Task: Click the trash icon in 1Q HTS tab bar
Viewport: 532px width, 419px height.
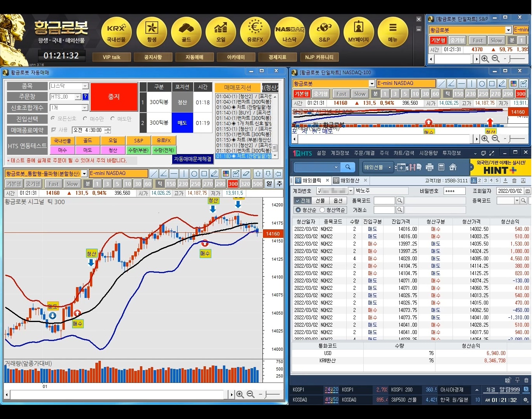Action: click(514, 180)
